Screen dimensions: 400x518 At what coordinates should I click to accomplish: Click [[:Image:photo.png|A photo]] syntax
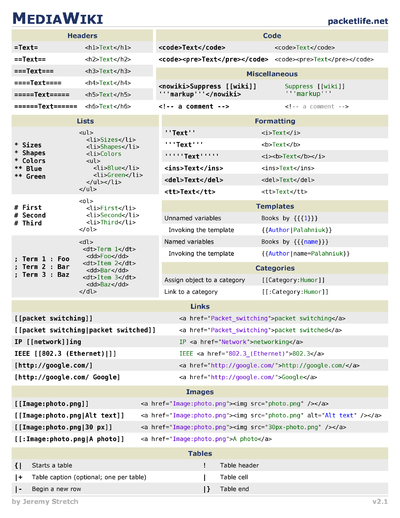[69, 439]
